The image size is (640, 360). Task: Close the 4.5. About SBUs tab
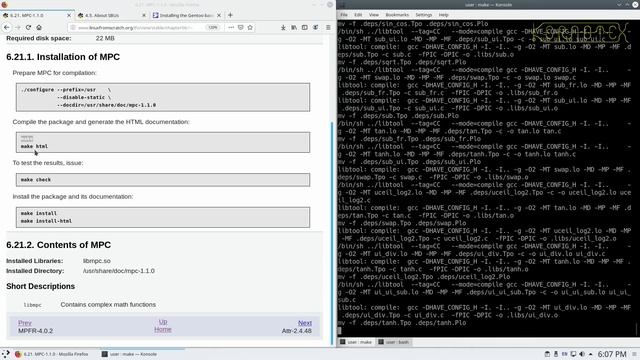pyautogui.click(x=144, y=16)
